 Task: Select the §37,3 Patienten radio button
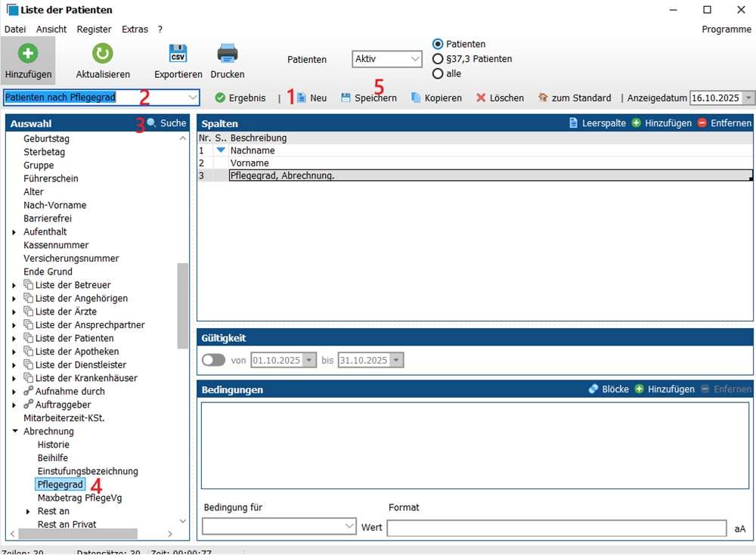[x=438, y=59]
